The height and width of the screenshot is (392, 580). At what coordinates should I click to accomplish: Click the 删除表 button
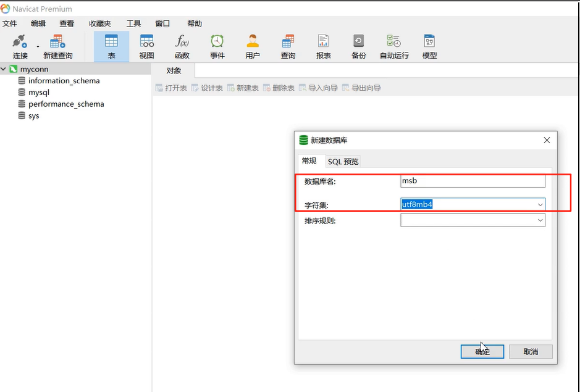click(279, 88)
